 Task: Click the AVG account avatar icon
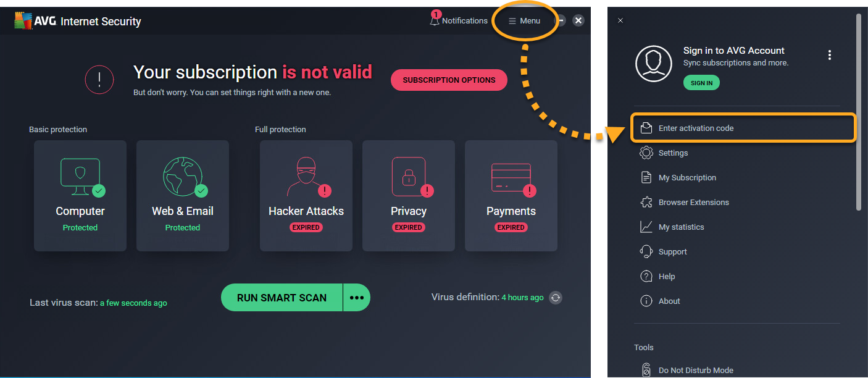point(654,64)
